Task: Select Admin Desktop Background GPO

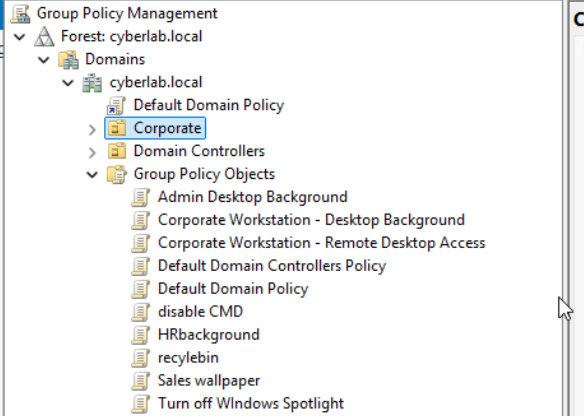Action: coord(253,197)
